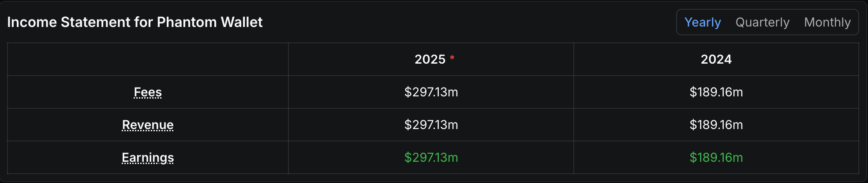Image resolution: width=868 pixels, height=183 pixels.
Task: Open the underlined Earnings label
Action: [148, 157]
